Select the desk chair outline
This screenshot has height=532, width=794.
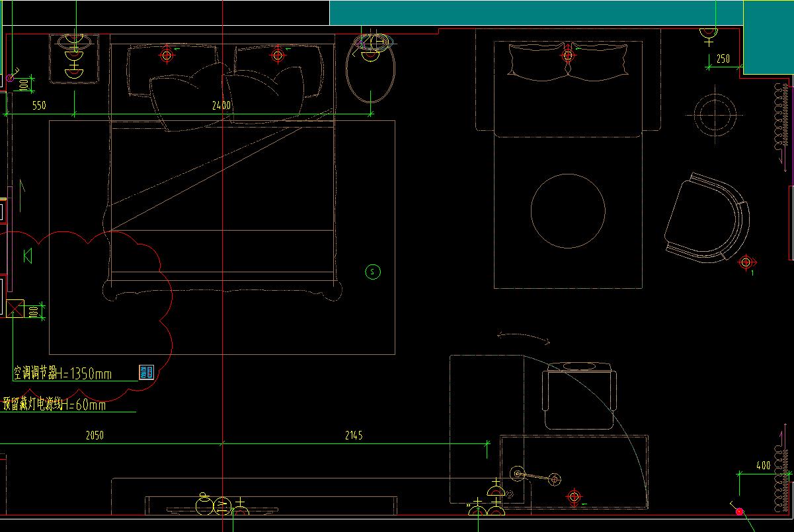(x=579, y=396)
